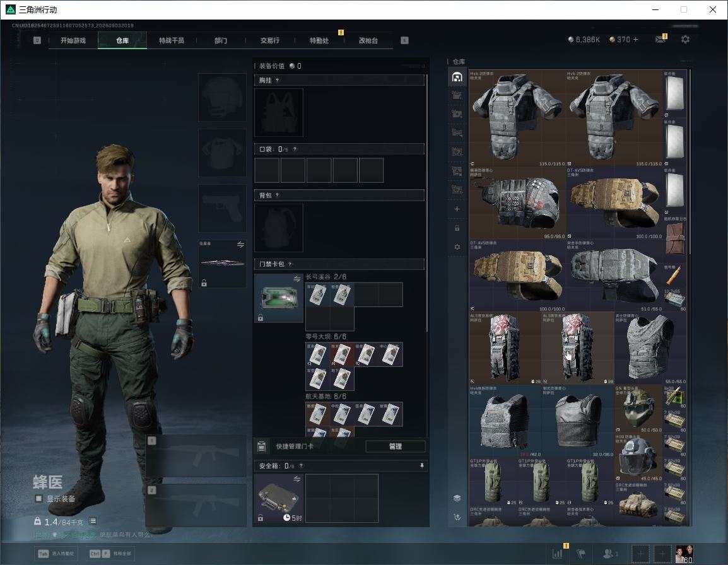Select the brown leather journal item
Image resolution: width=728 pixels, height=565 pixels.
(x=674, y=240)
